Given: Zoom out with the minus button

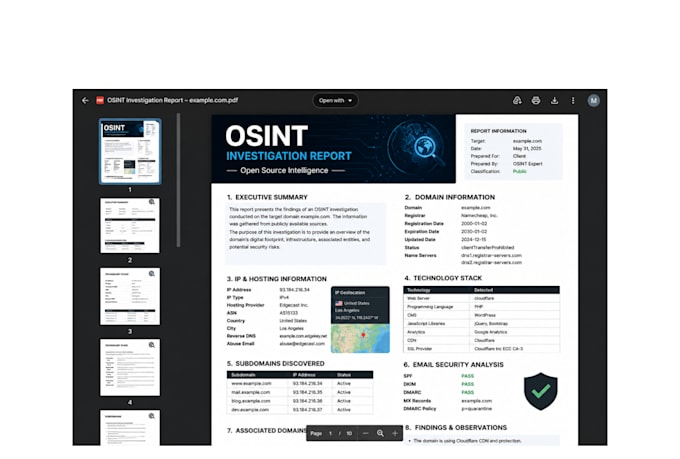Looking at the screenshot, I should tap(365, 433).
